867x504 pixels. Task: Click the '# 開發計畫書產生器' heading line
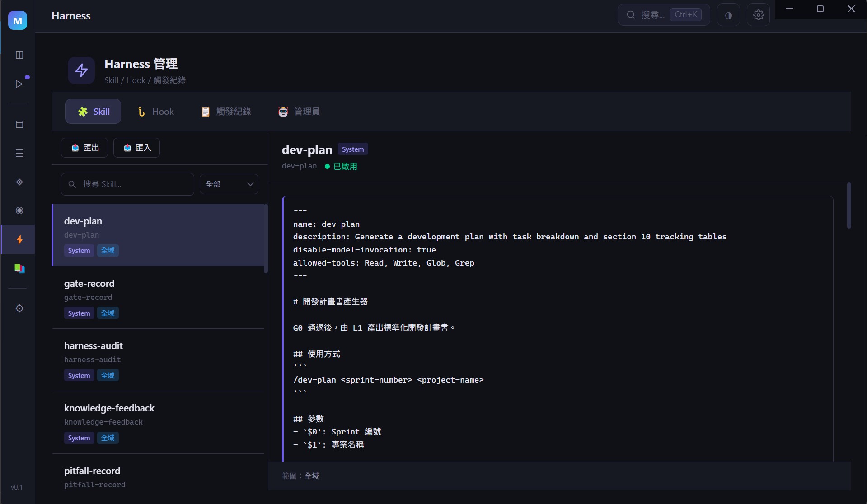point(330,302)
